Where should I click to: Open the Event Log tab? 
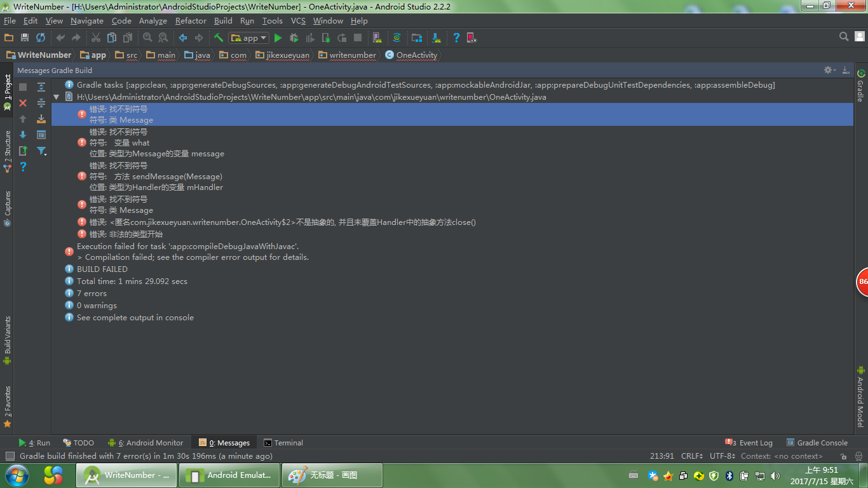(x=749, y=443)
